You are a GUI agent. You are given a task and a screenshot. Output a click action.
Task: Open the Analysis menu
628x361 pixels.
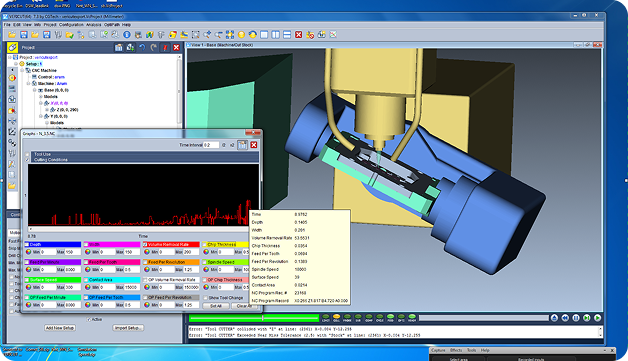pos(94,25)
